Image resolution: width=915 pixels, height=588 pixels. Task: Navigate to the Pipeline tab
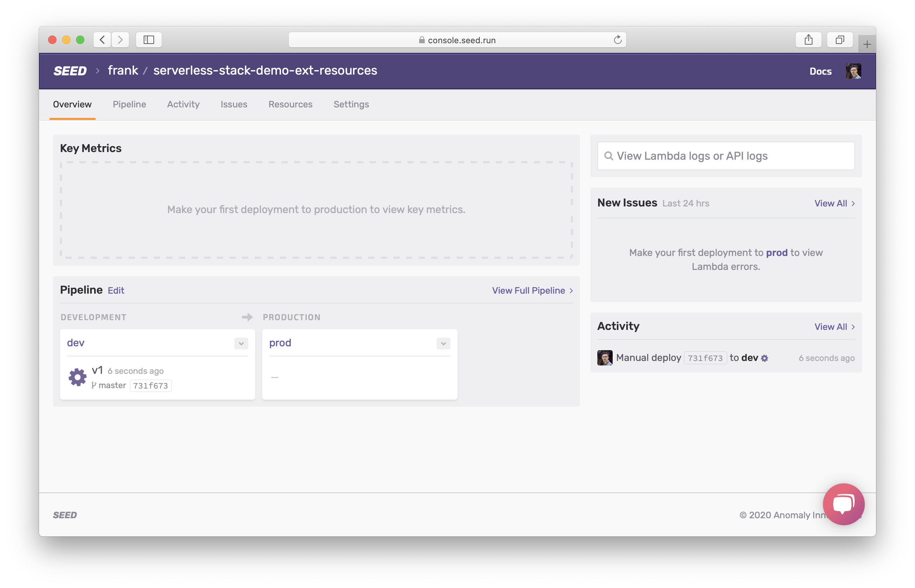(x=129, y=105)
